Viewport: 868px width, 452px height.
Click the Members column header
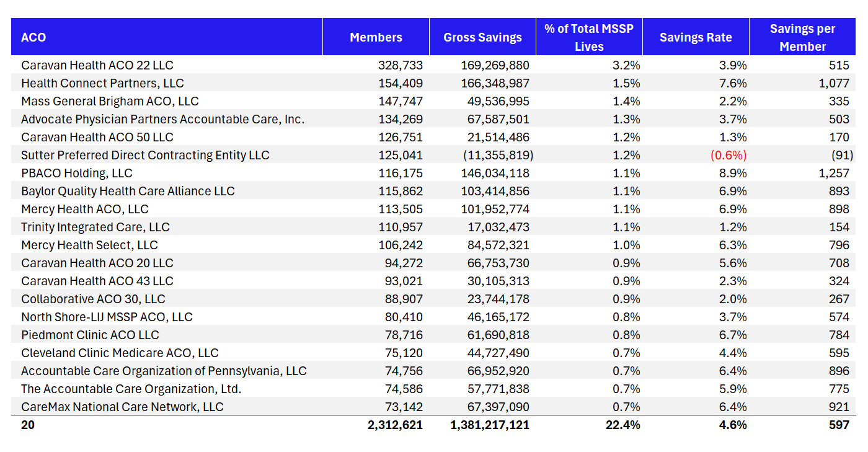376,37
